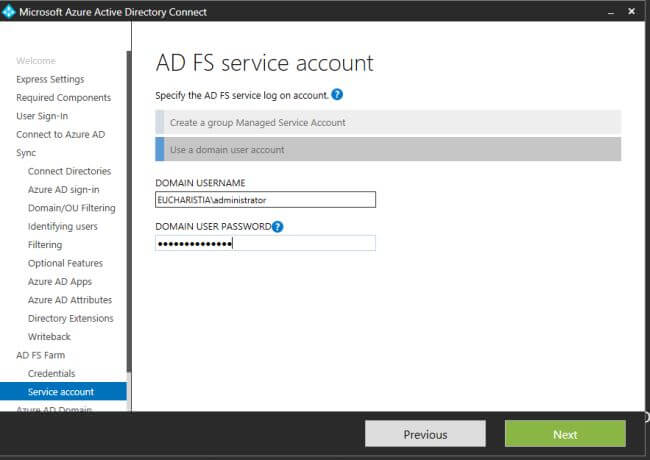Open Azure AD Apps sub-step
The image size is (650, 460).
(x=60, y=282)
